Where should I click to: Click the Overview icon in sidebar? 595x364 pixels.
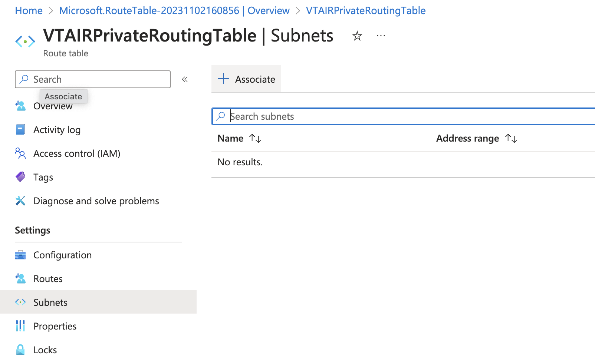pos(20,106)
